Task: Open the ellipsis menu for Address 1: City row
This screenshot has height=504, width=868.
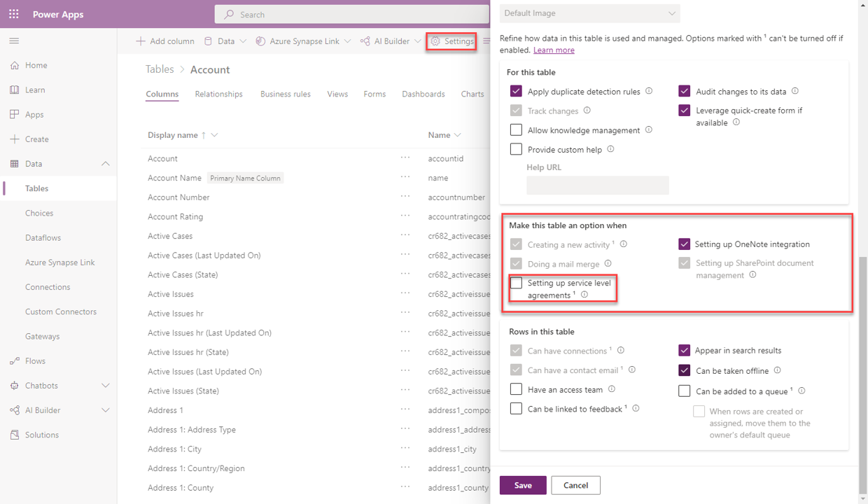Action: pyautogui.click(x=405, y=449)
